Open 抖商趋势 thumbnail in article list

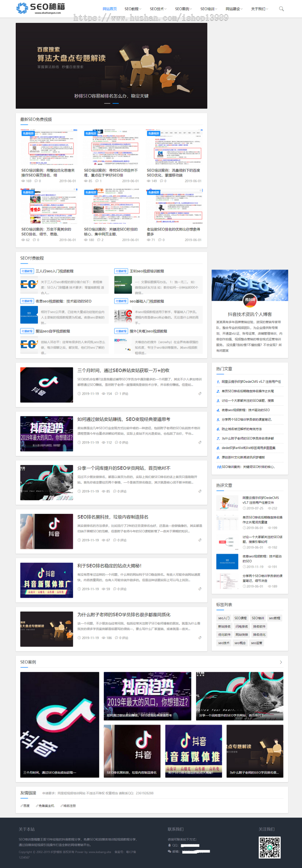click(46, 433)
